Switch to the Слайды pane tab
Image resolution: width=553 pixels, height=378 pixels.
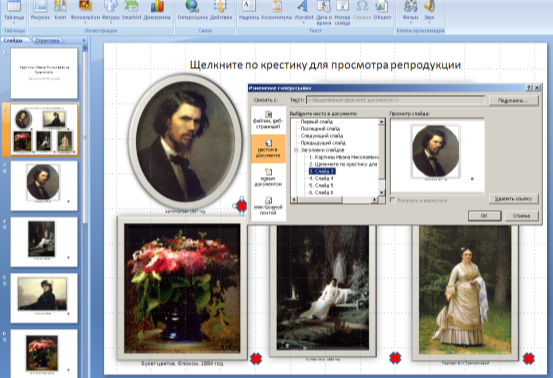tap(13, 40)
